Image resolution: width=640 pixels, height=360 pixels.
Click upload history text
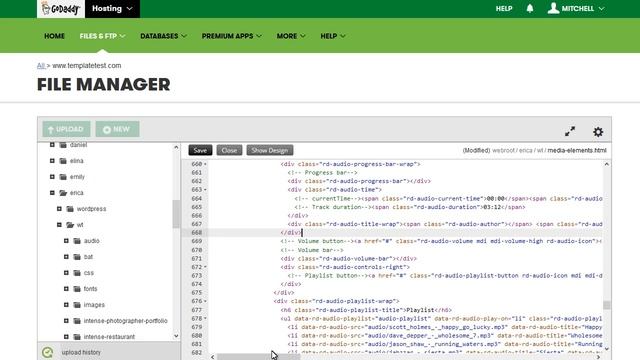(x=81, y=352)
